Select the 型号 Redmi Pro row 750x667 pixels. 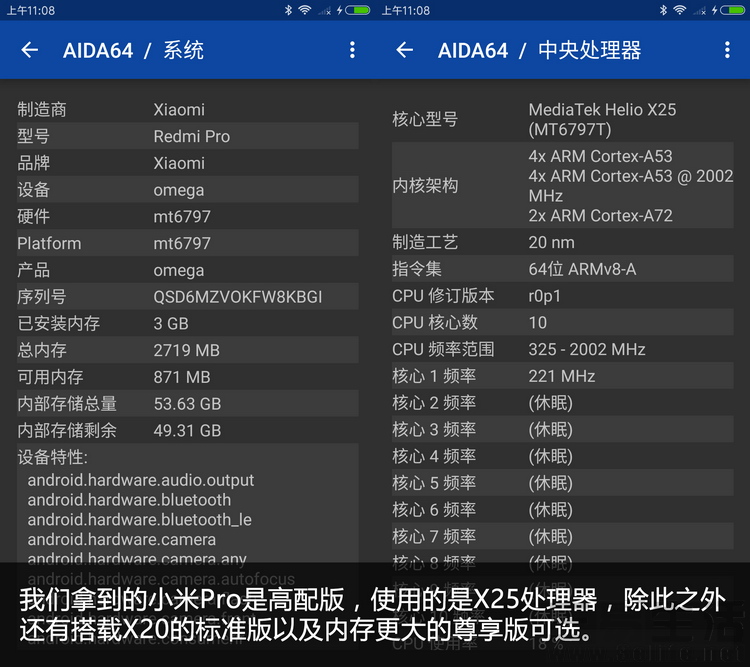188,136
